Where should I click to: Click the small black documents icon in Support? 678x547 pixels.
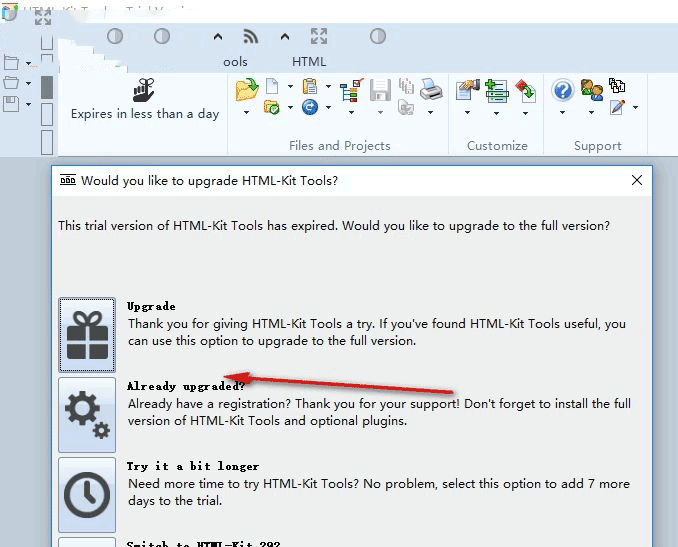[617, 85]
